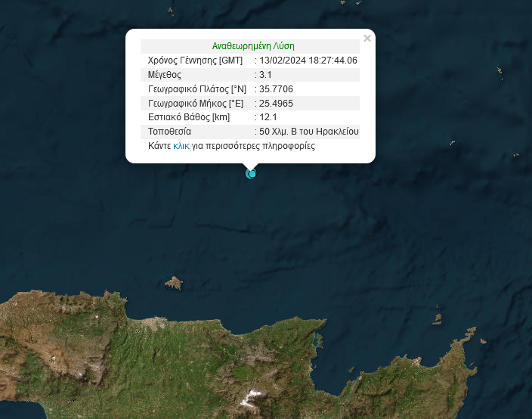Click the 'Κάντε' text before the link
The width and height of the screenshot is (532, 419).
click(x=159, y=146)
